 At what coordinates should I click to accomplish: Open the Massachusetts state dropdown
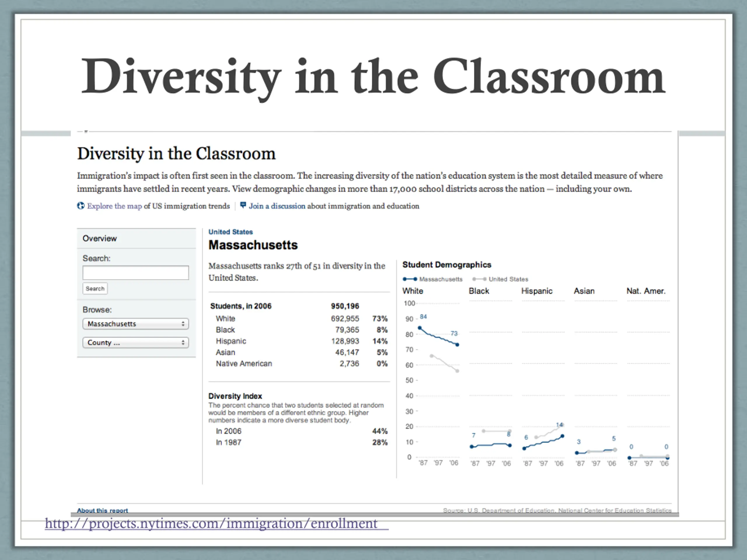coord(135,324)
